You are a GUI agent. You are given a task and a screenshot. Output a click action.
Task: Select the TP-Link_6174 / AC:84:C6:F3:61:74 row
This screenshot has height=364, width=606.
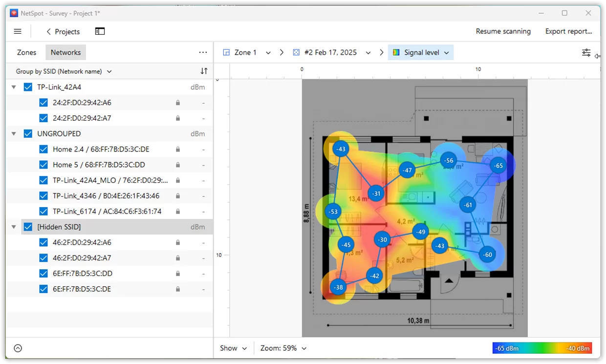[x=110, y=212]
